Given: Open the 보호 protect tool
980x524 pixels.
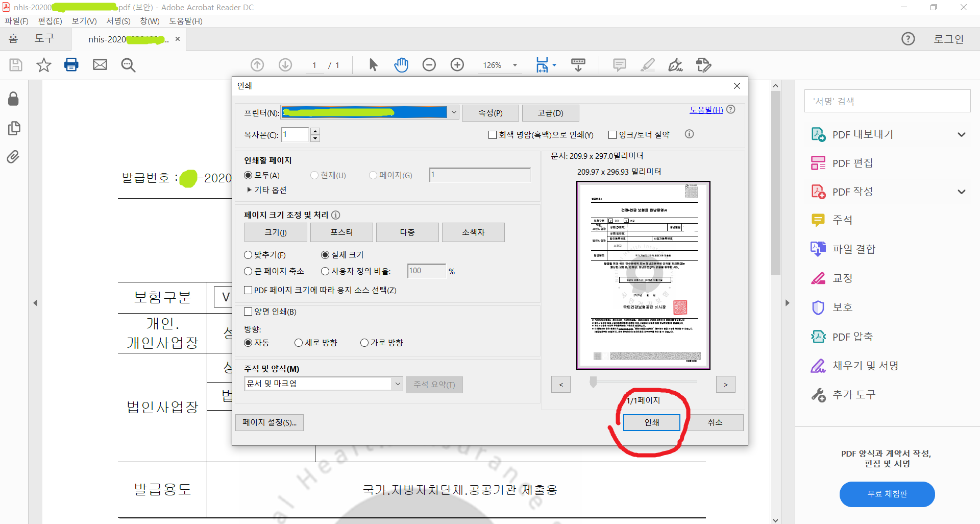Looking at the screenshot, I should (832, 307).
